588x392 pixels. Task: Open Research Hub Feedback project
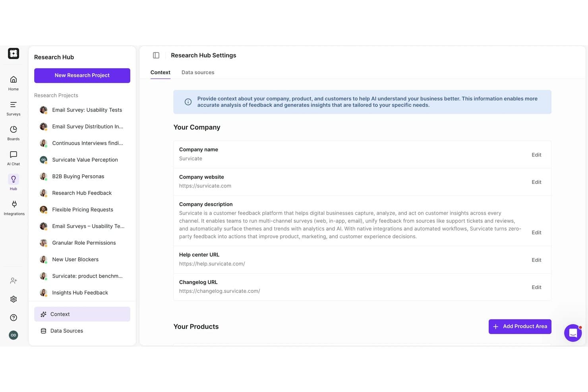(82, 193)
